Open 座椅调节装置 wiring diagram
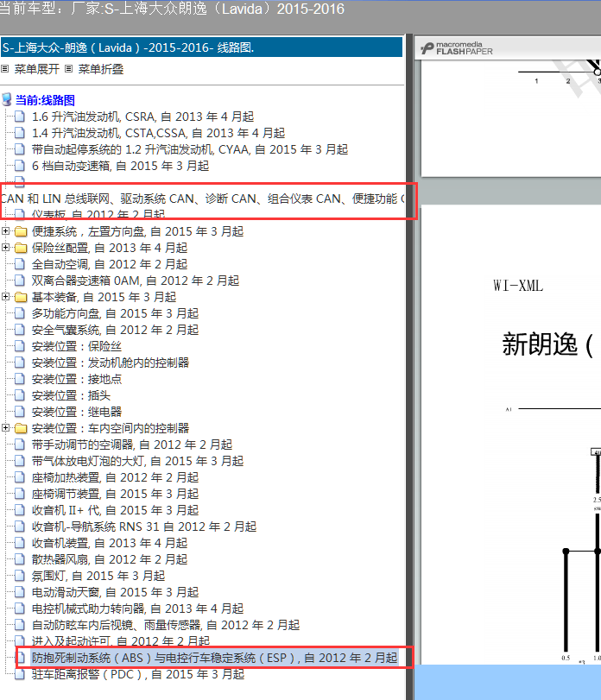The width and height of the screenshot is (601, 700). [x=115, y=495]
